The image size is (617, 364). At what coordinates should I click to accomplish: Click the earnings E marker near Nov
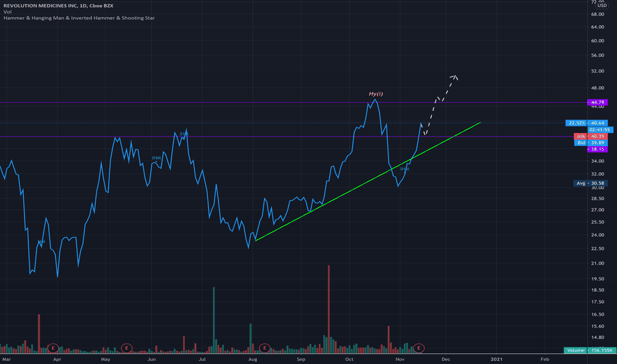coord(418,348)
